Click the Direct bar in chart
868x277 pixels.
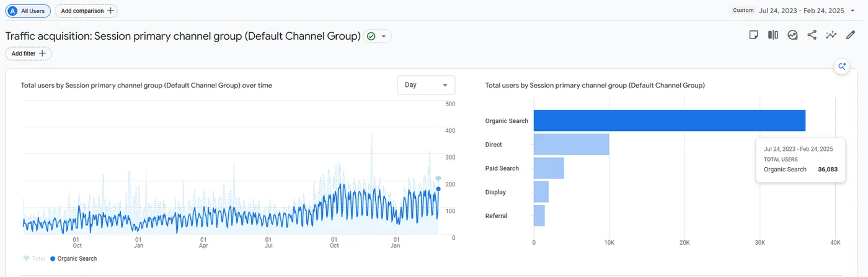(572, 144)
